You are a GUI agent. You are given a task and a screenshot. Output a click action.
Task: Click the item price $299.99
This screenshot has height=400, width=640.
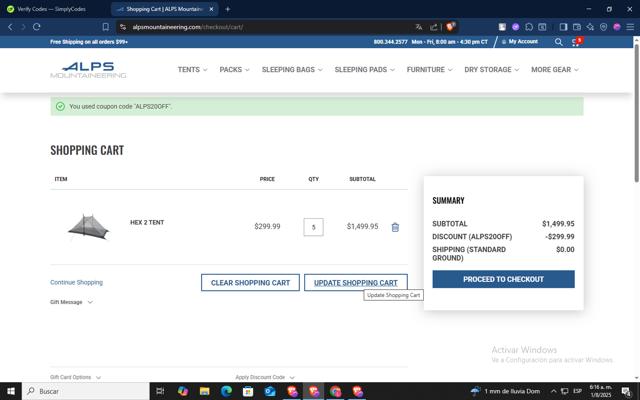click(x=267, y=226)
